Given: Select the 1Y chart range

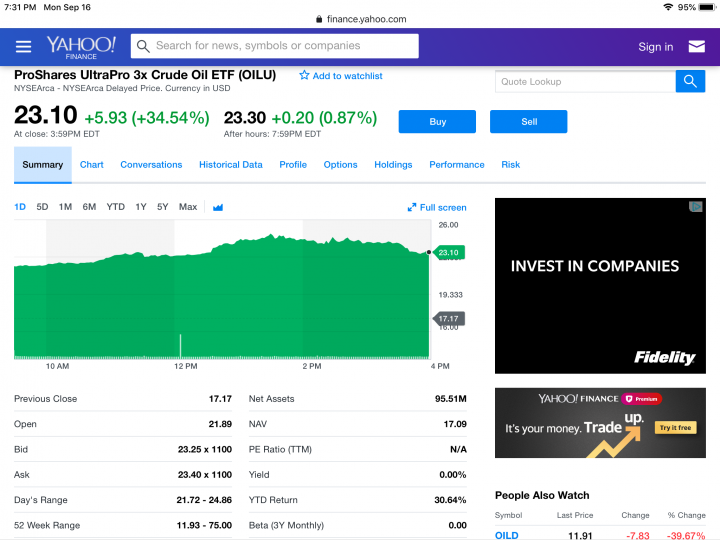Looking at the screenshot, I should point(141,207).
